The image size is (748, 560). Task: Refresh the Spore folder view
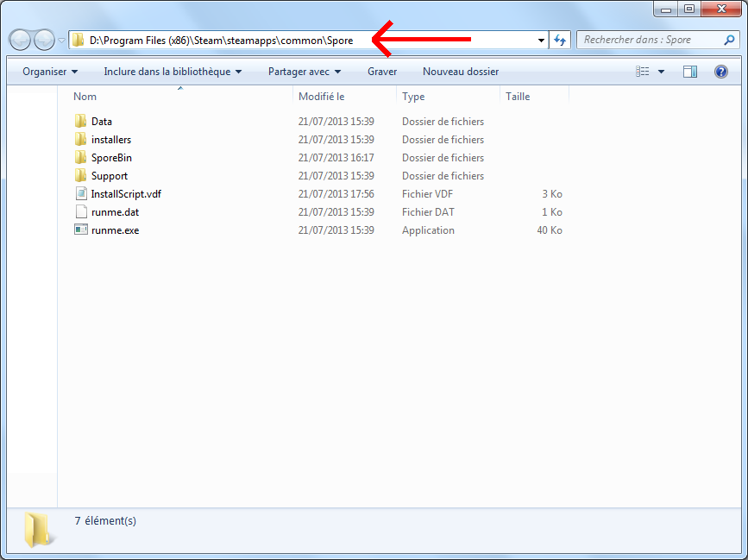point(560,41)
